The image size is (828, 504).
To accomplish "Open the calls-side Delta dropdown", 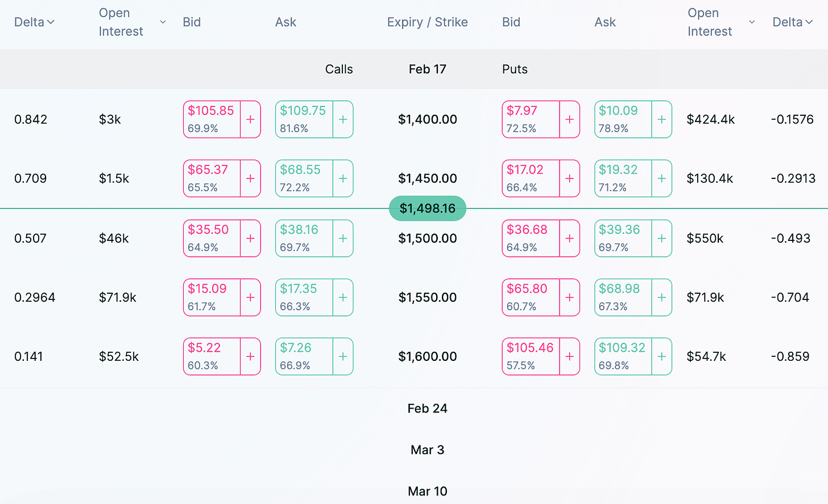I will point(34,22).
